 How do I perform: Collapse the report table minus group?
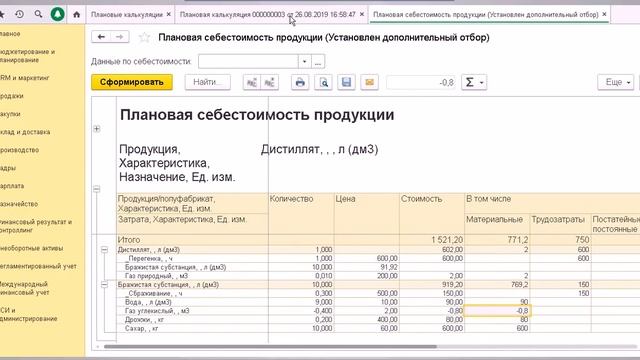click(97, 189)
